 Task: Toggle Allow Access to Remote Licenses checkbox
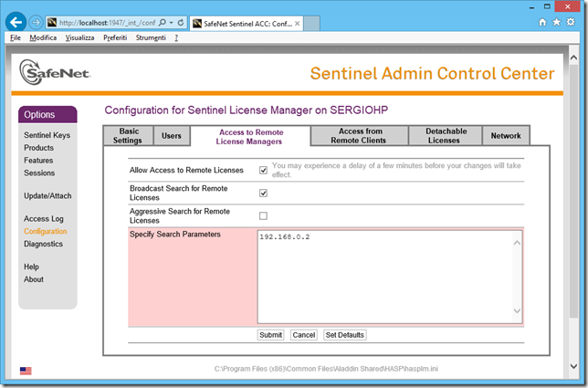click(x=263, y=170)
